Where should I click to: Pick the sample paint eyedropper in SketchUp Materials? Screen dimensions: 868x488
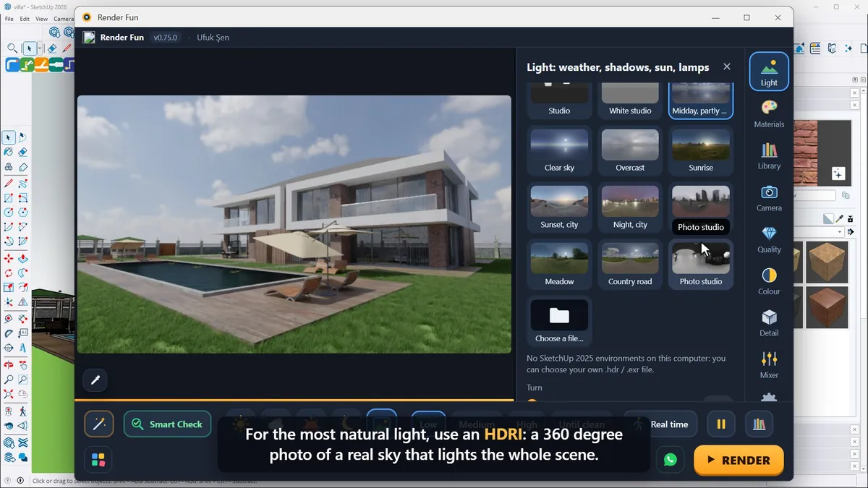pos(840,219)
